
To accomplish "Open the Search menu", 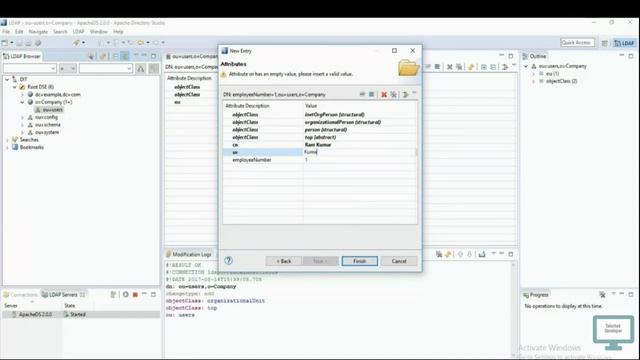I will click(60, 32).
